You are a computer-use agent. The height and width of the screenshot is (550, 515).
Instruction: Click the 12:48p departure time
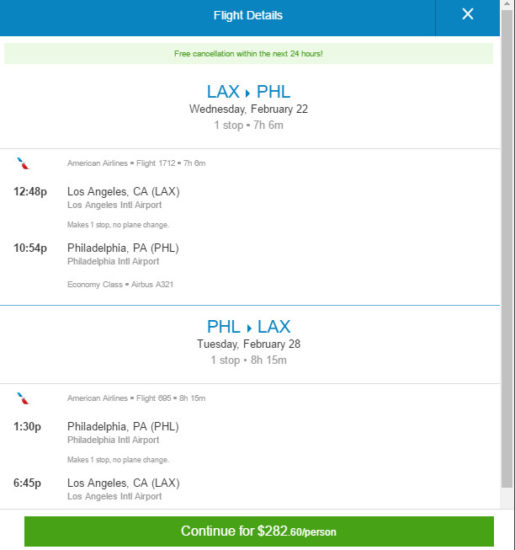point(30,192)
